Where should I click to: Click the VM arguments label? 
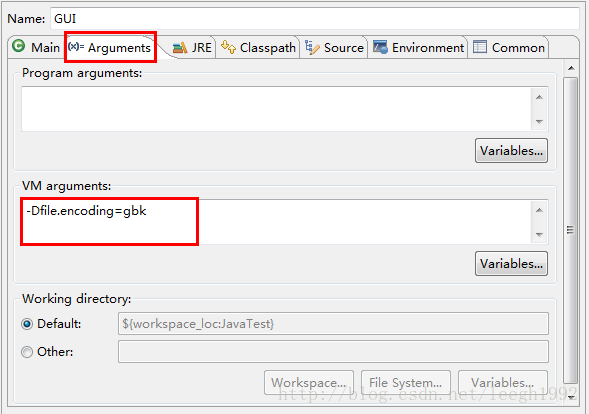coord(67,186)
